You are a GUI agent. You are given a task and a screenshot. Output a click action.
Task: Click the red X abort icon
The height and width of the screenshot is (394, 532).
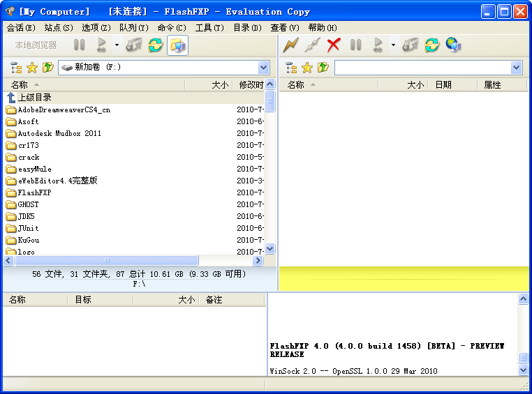click(334, 45)
